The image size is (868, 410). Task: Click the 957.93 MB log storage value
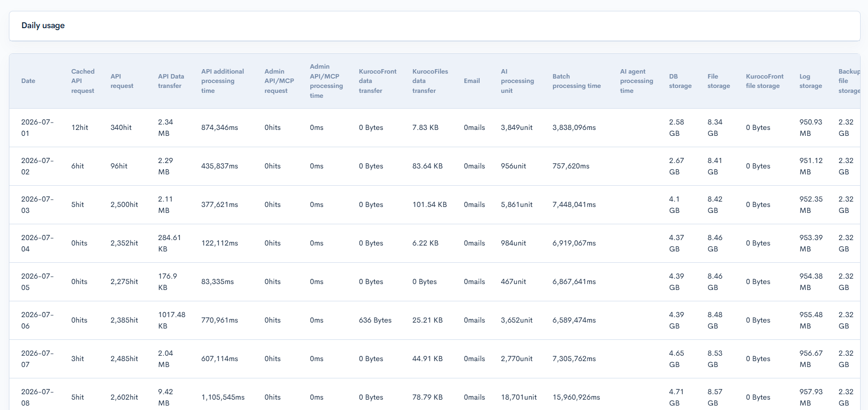811,397
